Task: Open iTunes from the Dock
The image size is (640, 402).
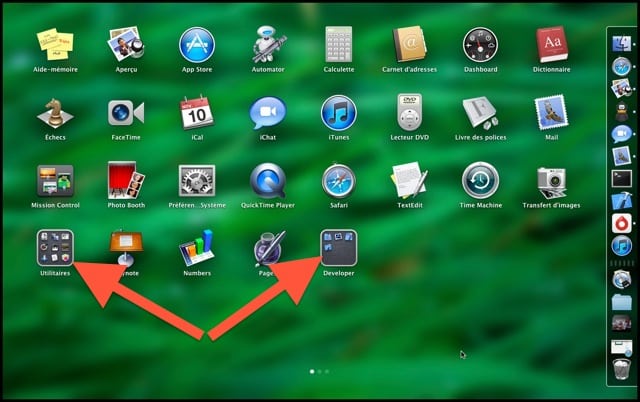Action: coord(621,246)
